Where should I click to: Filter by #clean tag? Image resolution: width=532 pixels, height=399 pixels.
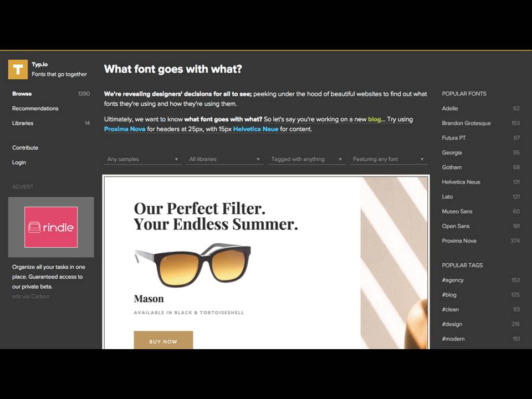[450, 309]
